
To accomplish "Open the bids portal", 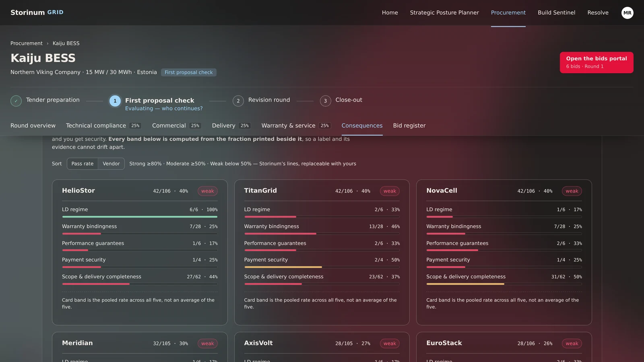I will click(x=597, y=62).
